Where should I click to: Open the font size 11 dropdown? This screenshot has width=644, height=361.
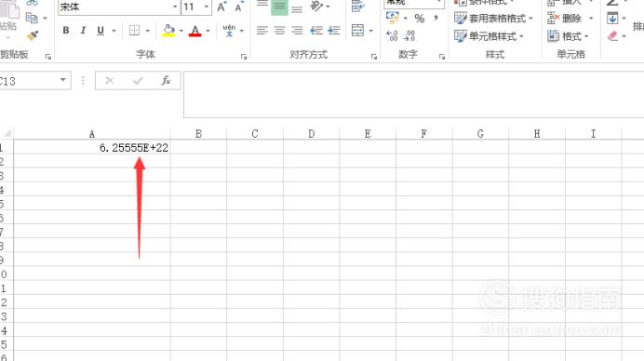[207, 7]
